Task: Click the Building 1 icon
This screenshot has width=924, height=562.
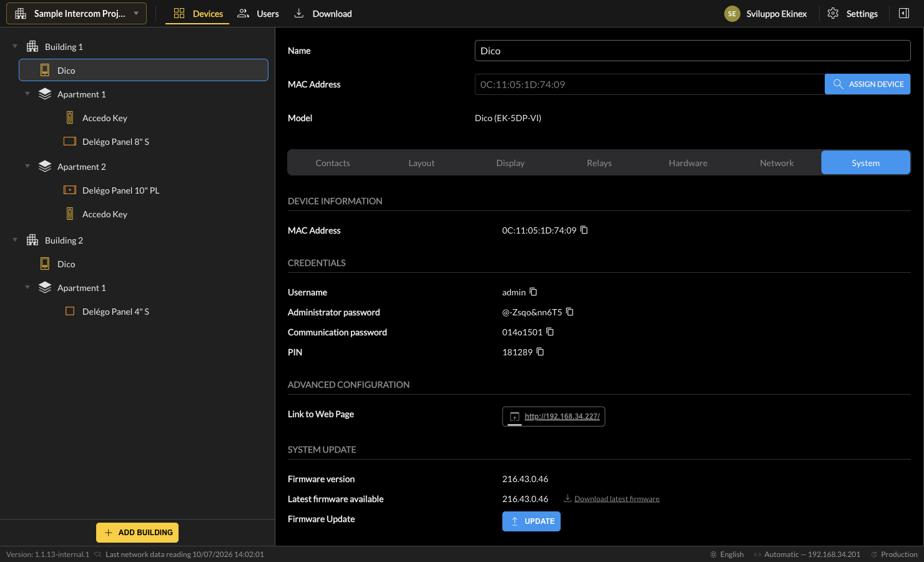Action: 32,46
